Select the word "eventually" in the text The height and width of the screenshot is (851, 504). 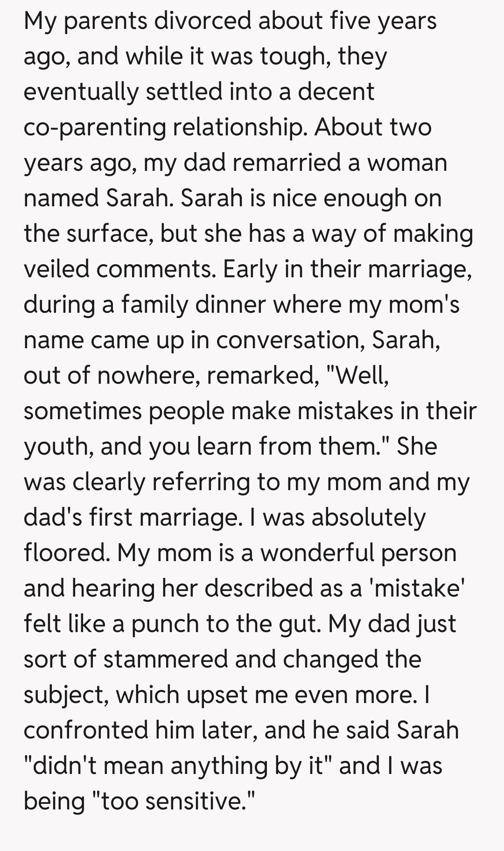81,92
